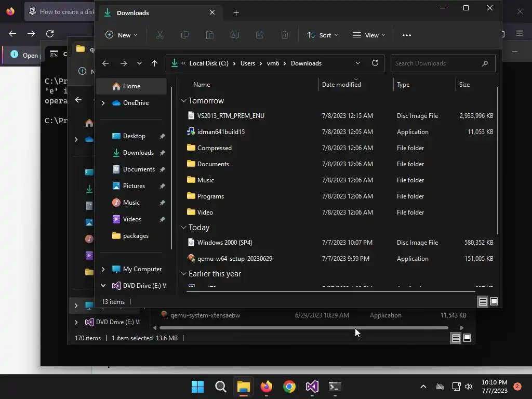Select idman641build15 application

point(339,131)
